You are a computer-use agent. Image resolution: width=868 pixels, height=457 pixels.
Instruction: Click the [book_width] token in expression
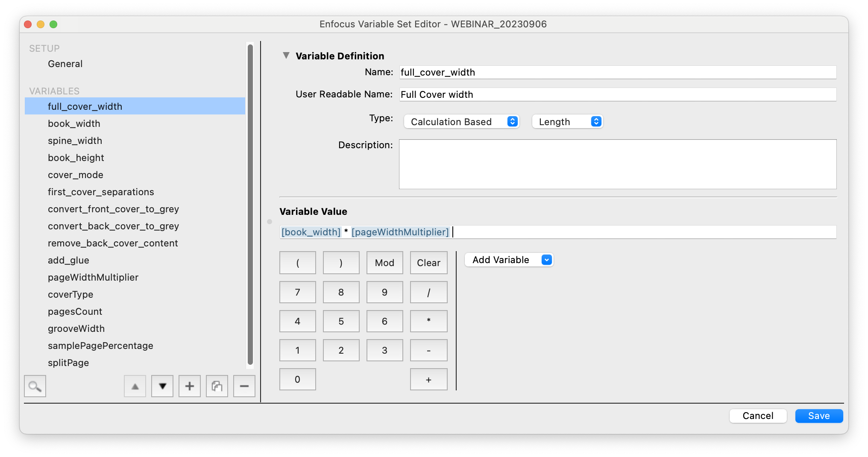click(x=311, y=232)
